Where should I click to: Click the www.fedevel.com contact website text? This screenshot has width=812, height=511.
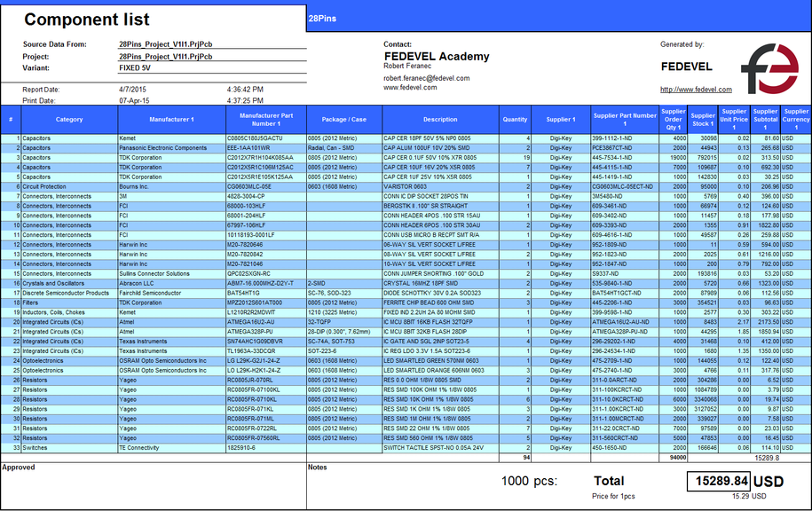[x=410, y=88]
